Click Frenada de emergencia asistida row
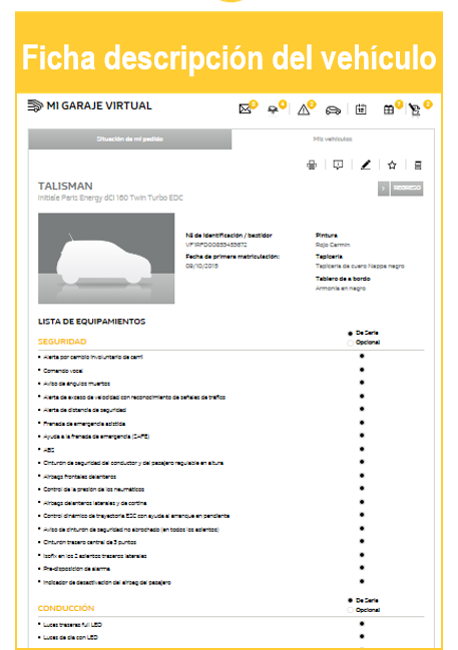 coord(231,424)
